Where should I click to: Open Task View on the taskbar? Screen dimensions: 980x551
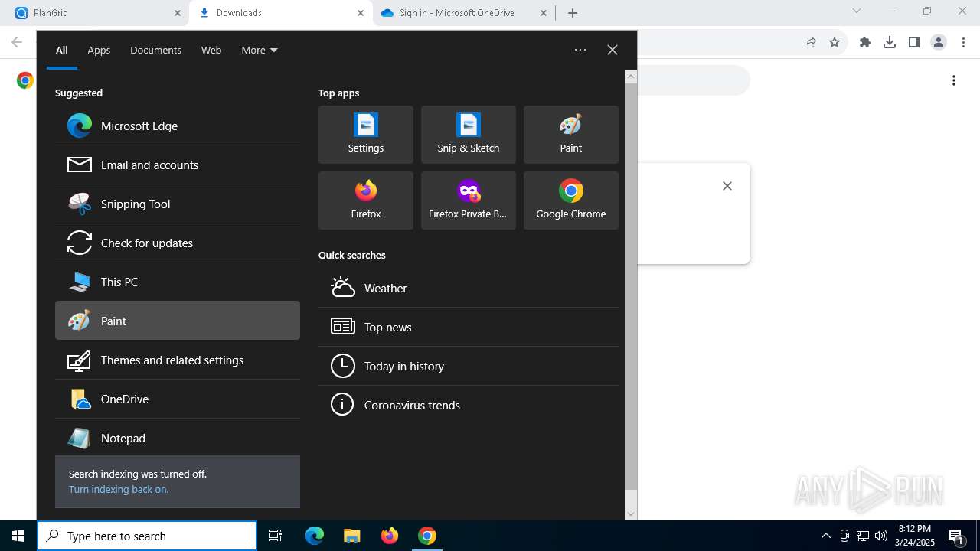tap(276, 536)
